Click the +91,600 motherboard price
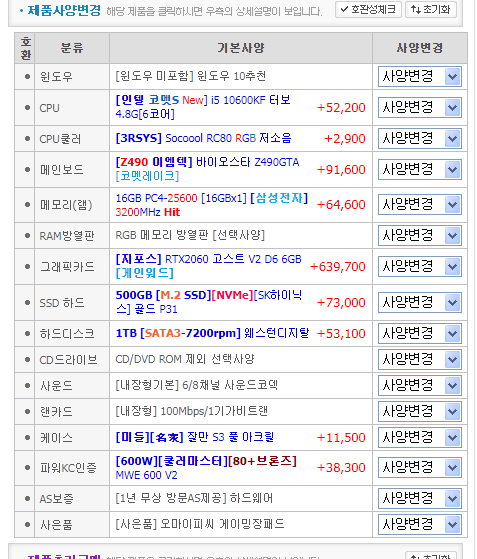 tap(341, 169)
